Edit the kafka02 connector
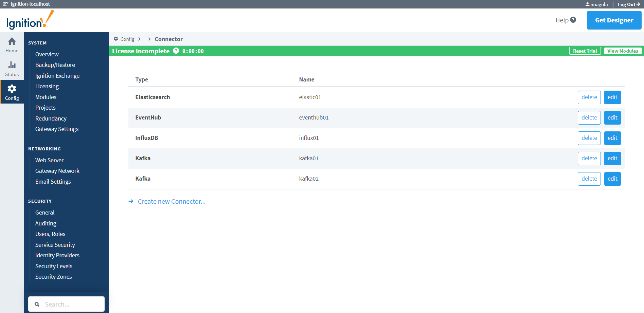Screen dimensions: 644x313 (x=612, y=179)
